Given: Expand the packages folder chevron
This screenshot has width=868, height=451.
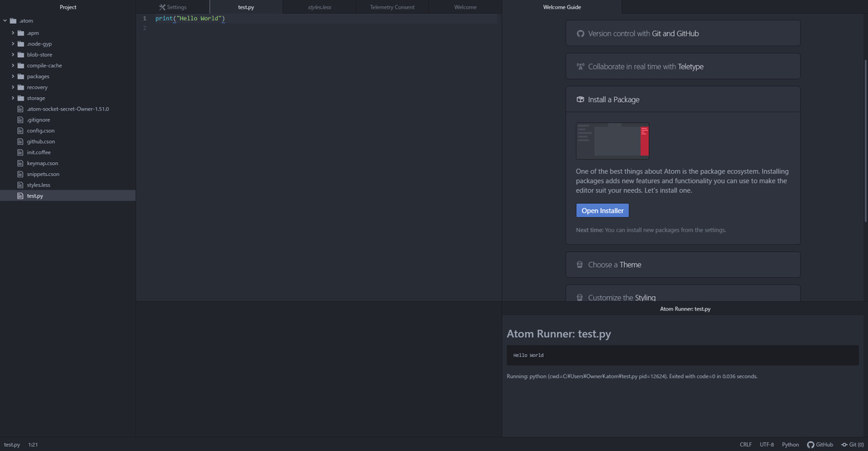Looking at the screenshot, I should 13,76.
